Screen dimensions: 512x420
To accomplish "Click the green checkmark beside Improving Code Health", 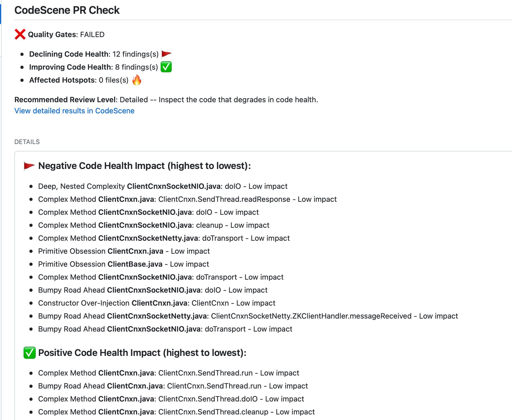I will click(x=166, y=67).
